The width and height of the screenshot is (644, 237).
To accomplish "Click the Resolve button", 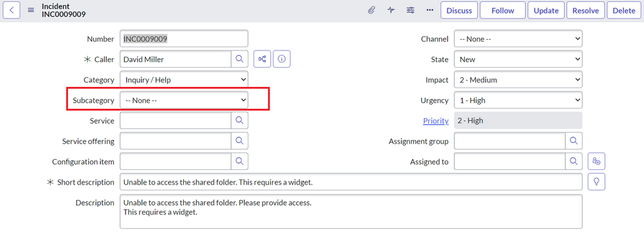I will pos(586,10).
